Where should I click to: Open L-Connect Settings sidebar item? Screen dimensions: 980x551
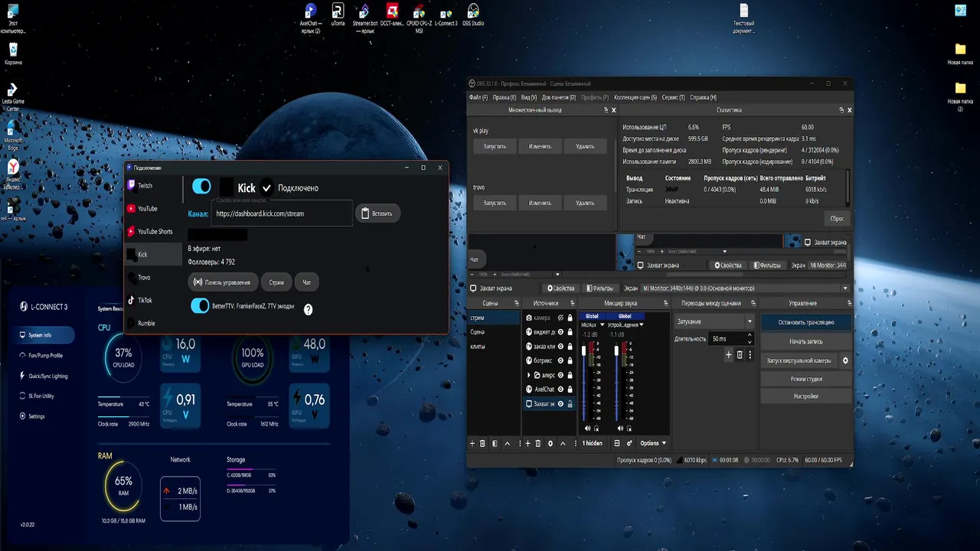37,416
